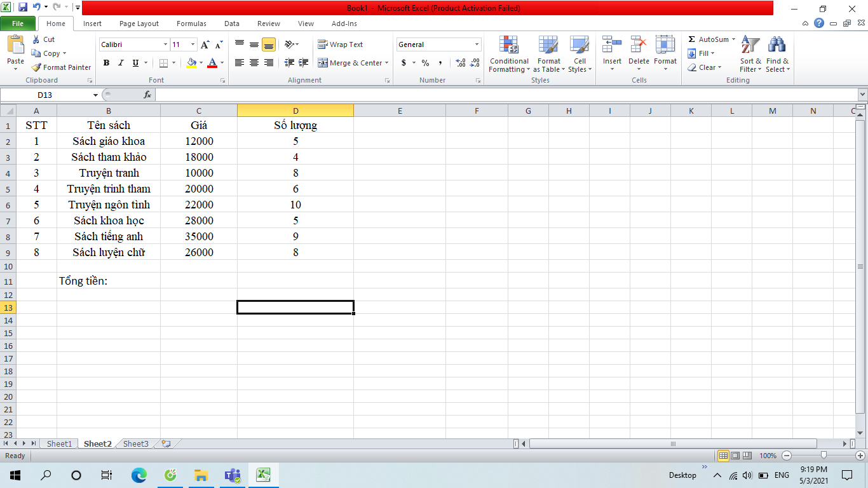Toggle Bottom Align vertical alignment
Image resolution: width=868 pixels, height=488 pixels.
269,44
